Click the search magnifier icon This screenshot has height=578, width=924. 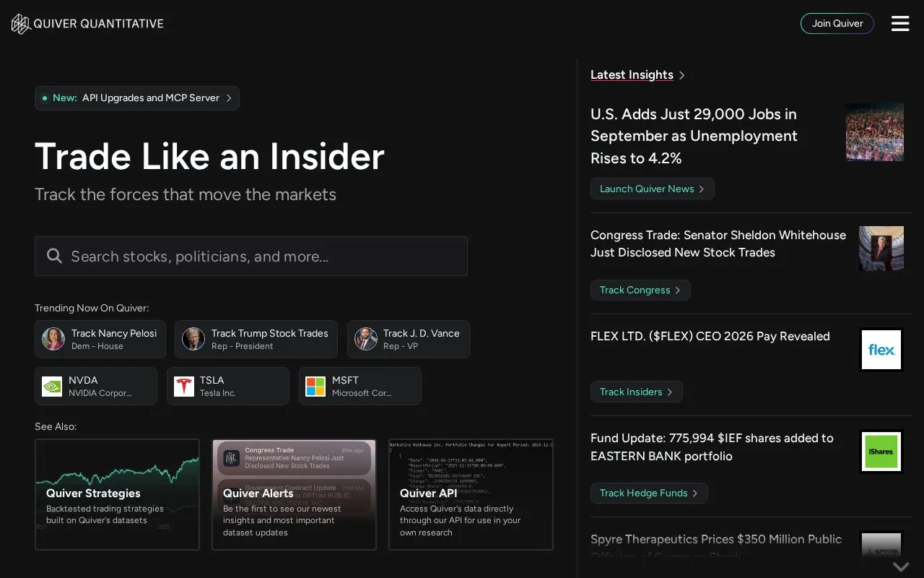pos(54,256)
